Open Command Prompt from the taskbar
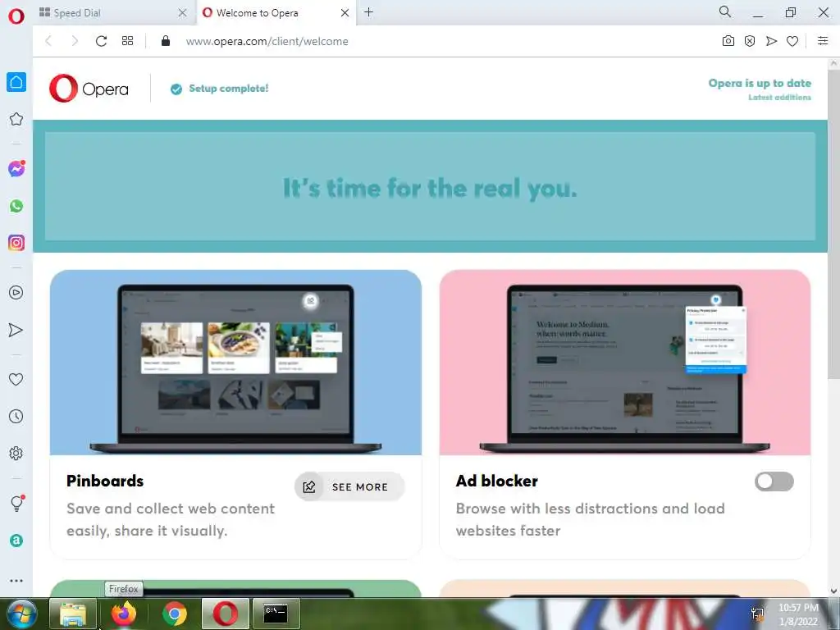840x630 pixels. (276, 614)
